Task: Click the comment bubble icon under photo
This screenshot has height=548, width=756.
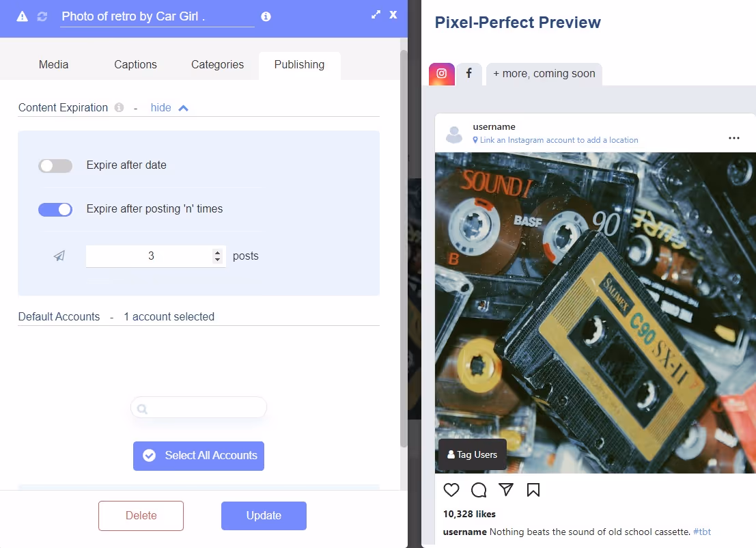Action: click(479, 490)
